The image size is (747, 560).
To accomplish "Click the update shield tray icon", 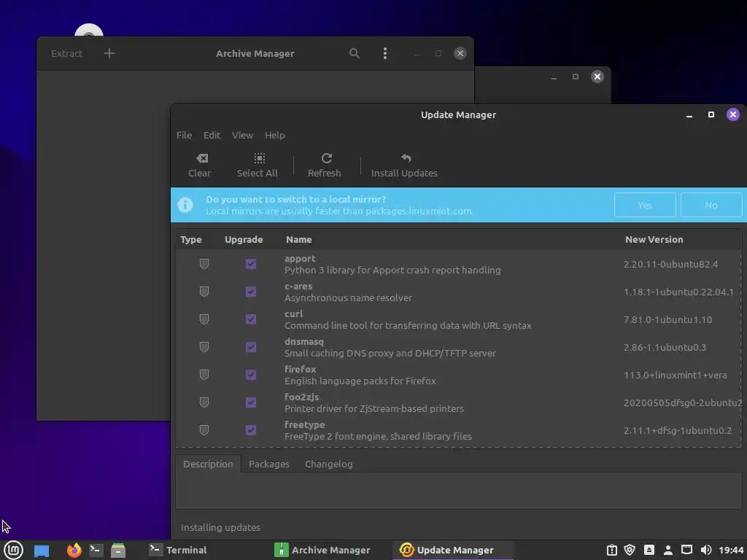I will point(630,550).
